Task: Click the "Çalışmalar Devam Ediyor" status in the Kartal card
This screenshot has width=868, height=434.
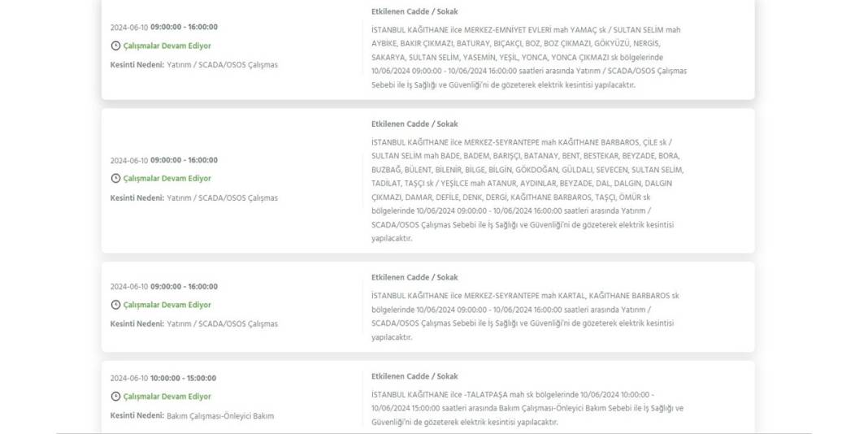Action: [x=167, y=306]
